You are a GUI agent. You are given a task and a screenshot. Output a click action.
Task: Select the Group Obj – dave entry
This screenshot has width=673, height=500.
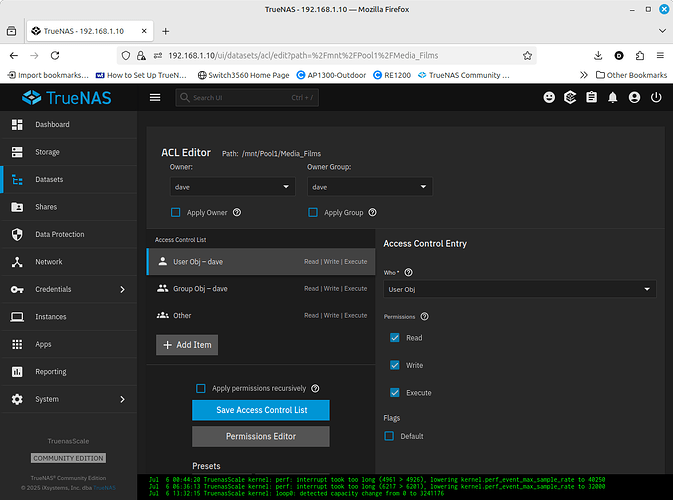click(261, 288)
